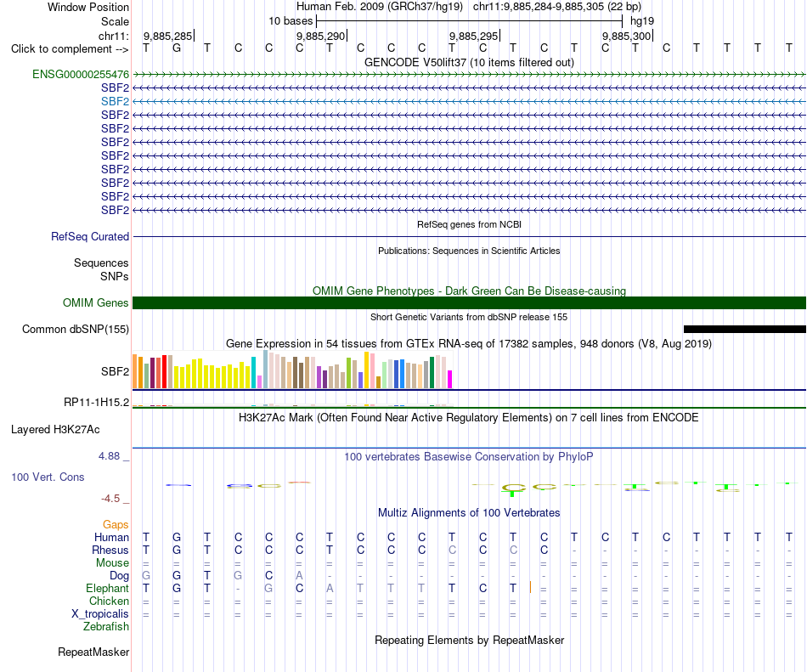Click the 'SNPs' track label
Viewport: 807px width, 672px height.
pos(115,276)
